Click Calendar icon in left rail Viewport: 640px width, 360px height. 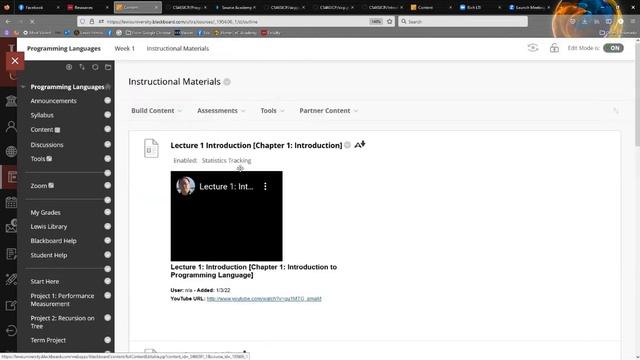coord(11,202)
